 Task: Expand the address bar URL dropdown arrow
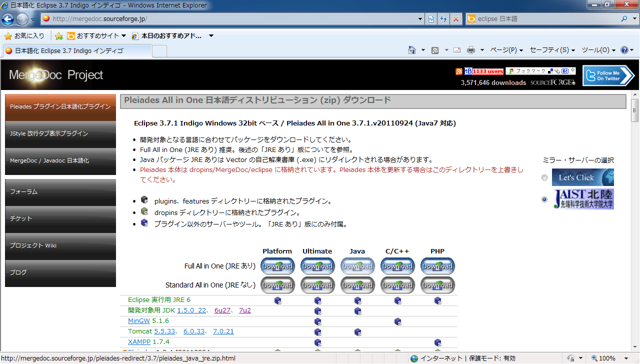[420, 19]
